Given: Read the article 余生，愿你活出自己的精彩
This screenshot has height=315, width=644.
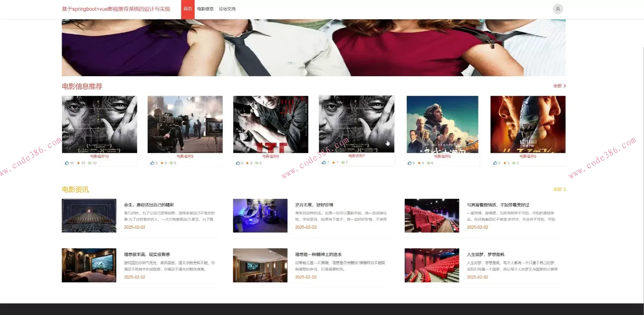Looking at the screenshot, I should click(x=149, y=205).
